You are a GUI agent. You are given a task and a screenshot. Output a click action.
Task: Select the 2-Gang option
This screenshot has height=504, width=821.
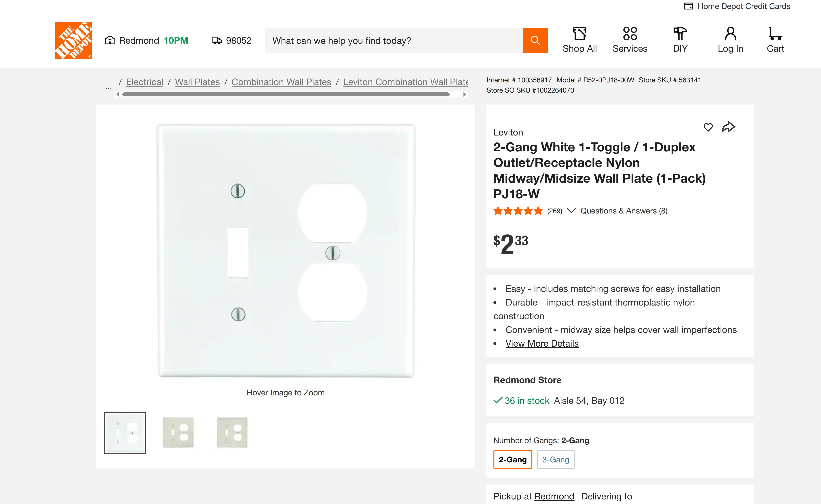point(513,459)
